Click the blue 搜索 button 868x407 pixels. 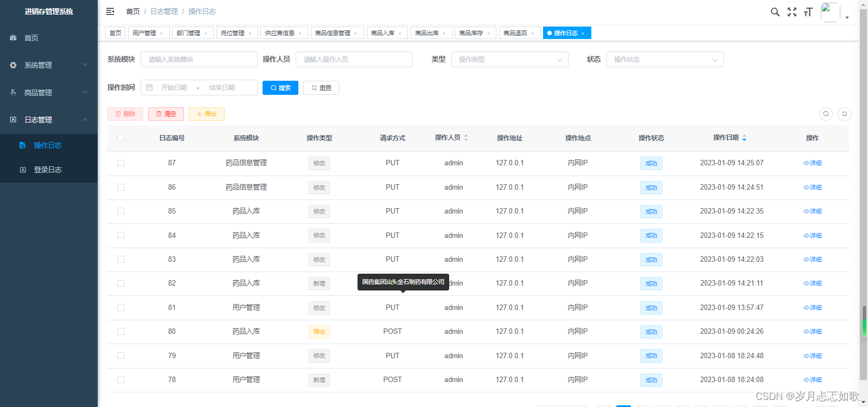pyautogui.click(x=280, y=88)
